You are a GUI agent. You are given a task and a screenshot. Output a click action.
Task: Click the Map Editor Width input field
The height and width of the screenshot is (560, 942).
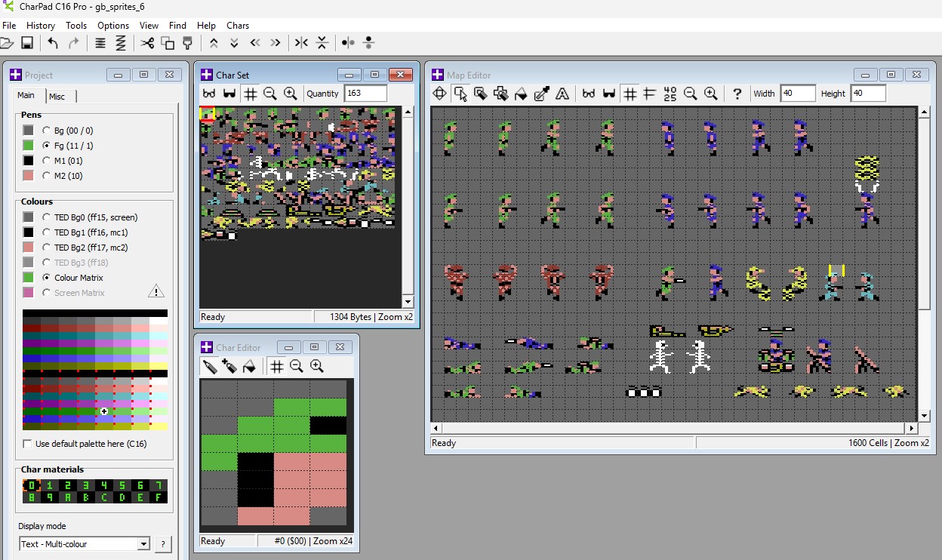pyautogui.click(x=797, y=94)
